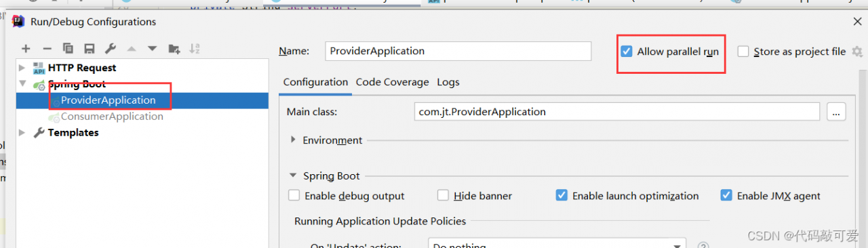Select ConsumerApplication in the tree
The image size is (868, 248).
point(112,117)
